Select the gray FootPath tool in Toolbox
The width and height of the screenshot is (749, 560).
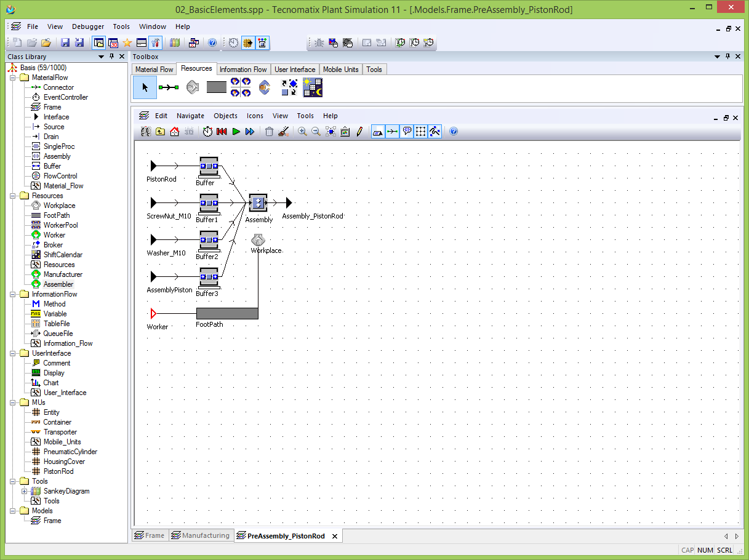coord(217,87)
